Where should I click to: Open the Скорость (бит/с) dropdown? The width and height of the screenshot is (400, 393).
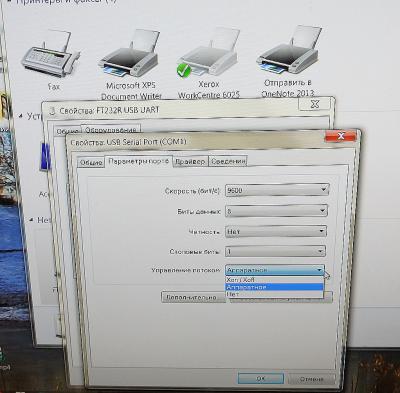[277, 190]
